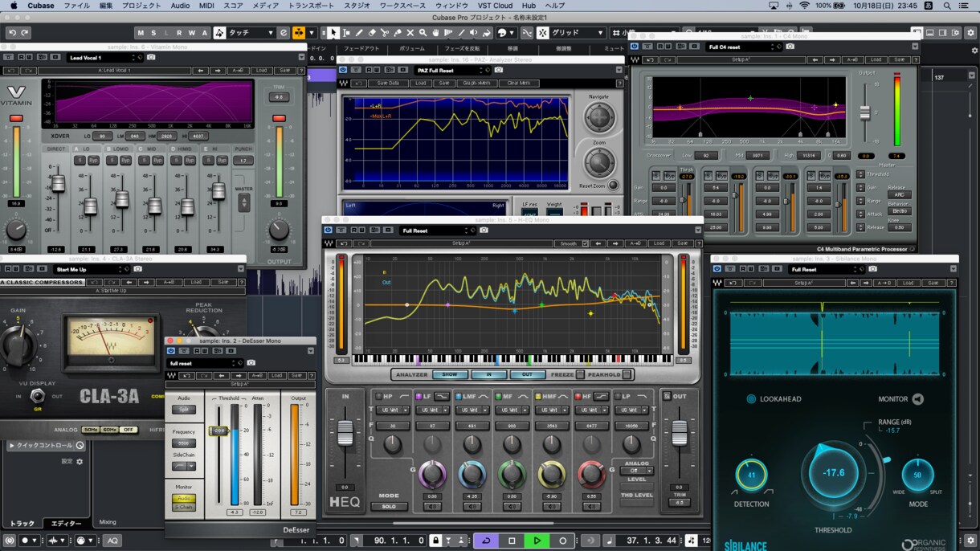Open the H-EQ ANALOG Off dropdown
Screen dimensions: 980x551
click(x=636, y=471)
